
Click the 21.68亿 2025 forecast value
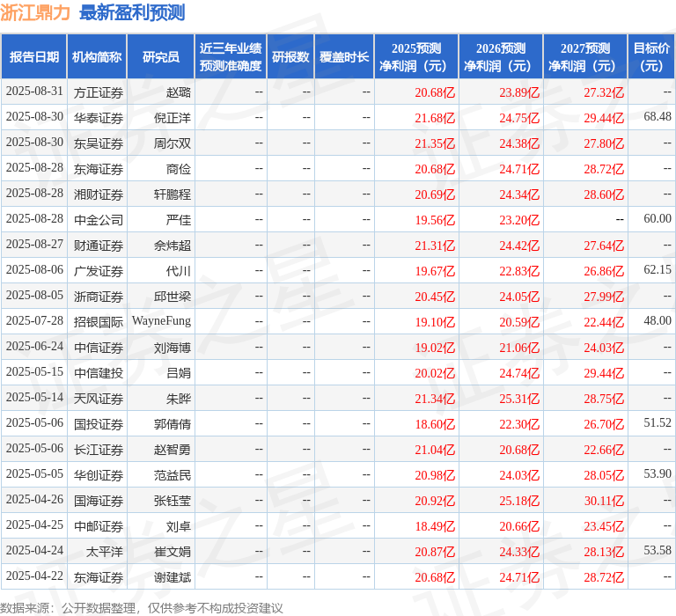click(x=435, y=118)
